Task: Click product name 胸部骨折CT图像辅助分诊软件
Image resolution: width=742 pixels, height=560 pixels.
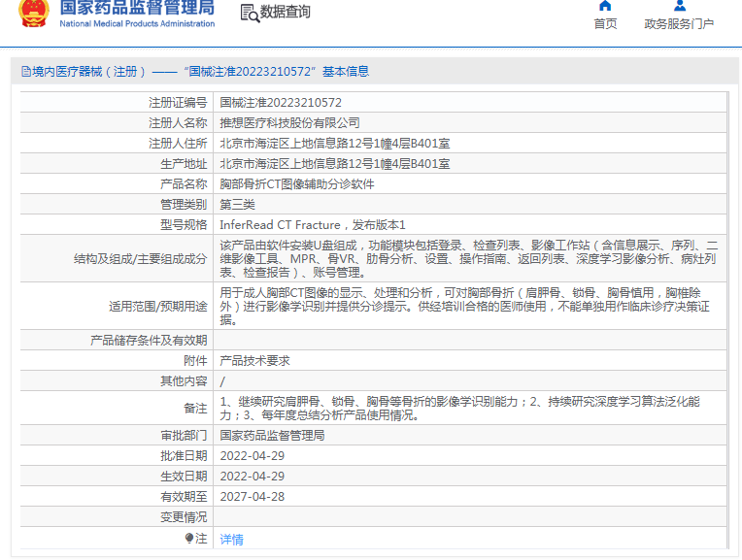Action: point(297,184)
